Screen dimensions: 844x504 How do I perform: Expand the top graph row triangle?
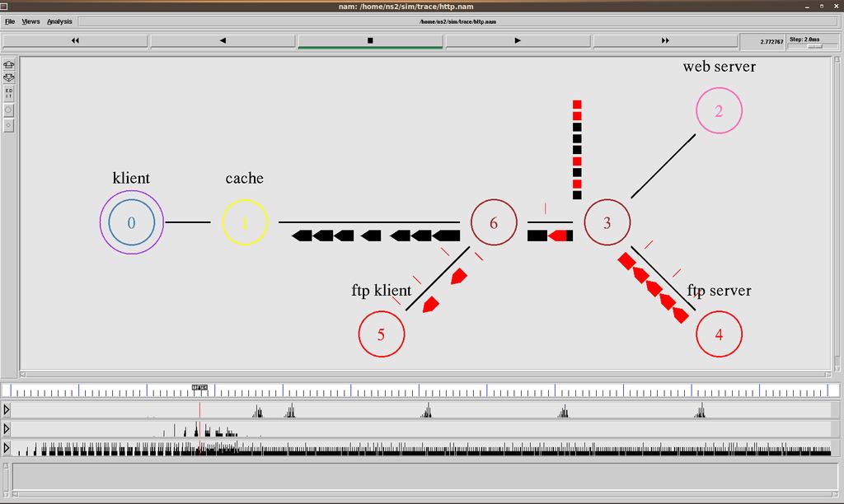(7, 410)
